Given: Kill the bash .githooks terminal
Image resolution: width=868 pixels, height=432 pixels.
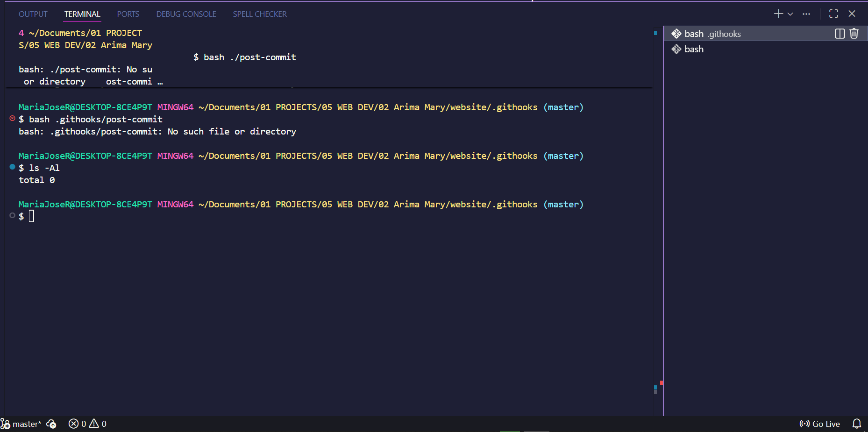Looking at the screenshot, I should [854, 34].
